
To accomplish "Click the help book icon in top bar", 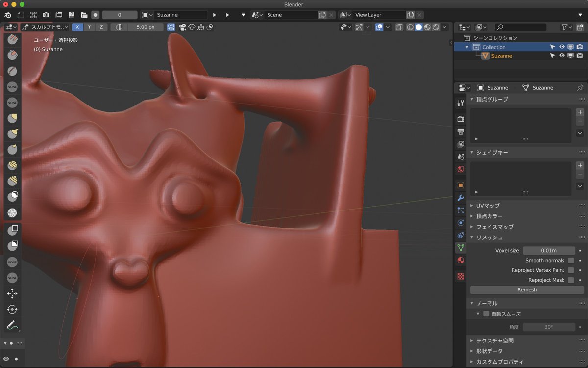I will [72, 15].
